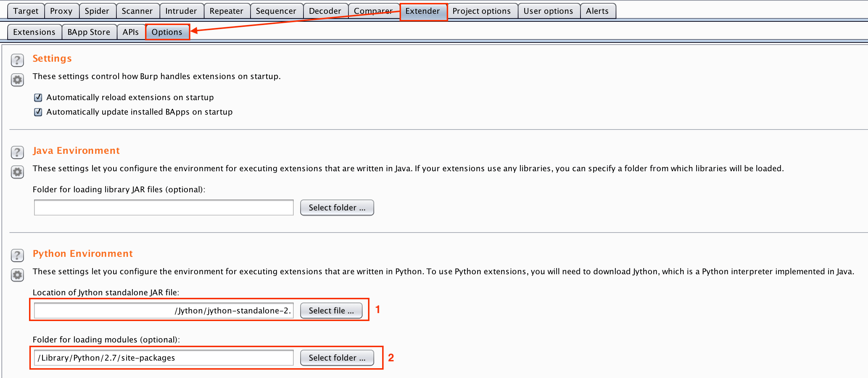Click the gear icon under Settings
Screen dimensions: 868x378
(17, 80)
